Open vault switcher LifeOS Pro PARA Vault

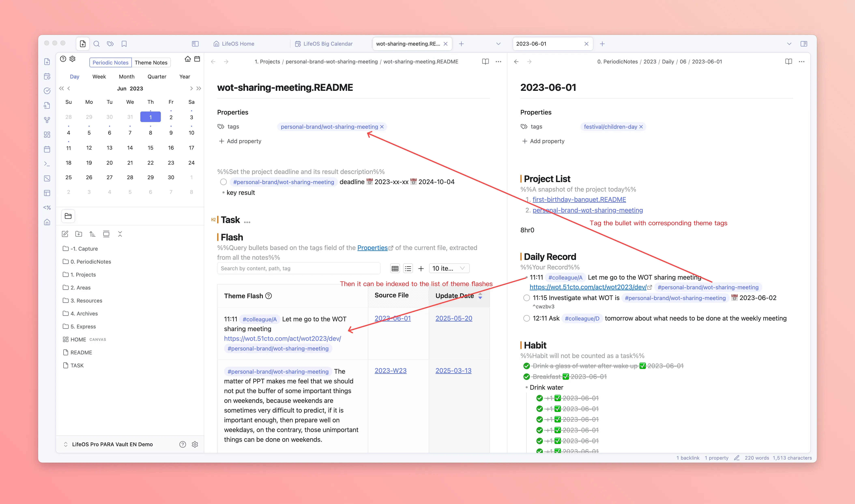pos(112,444)
